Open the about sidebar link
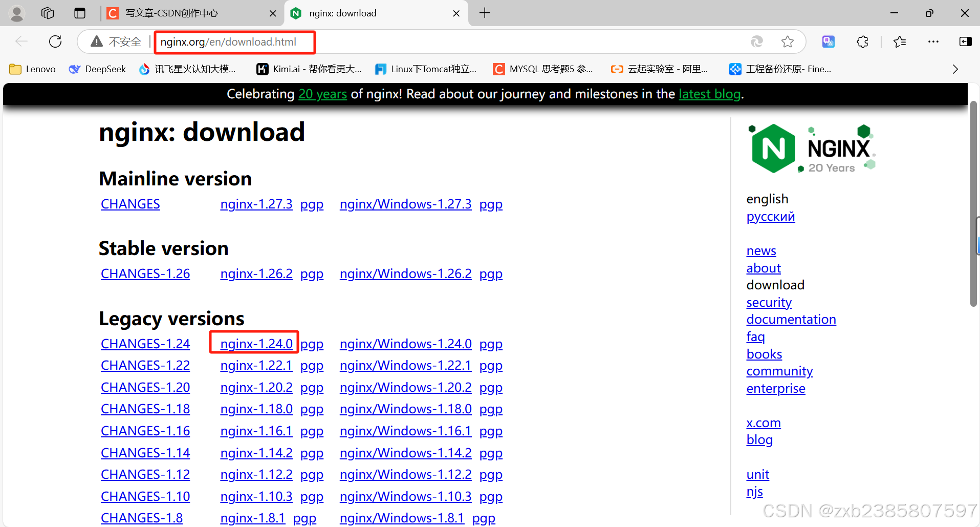The image size is (980, 527). click(x=764, y=268)
